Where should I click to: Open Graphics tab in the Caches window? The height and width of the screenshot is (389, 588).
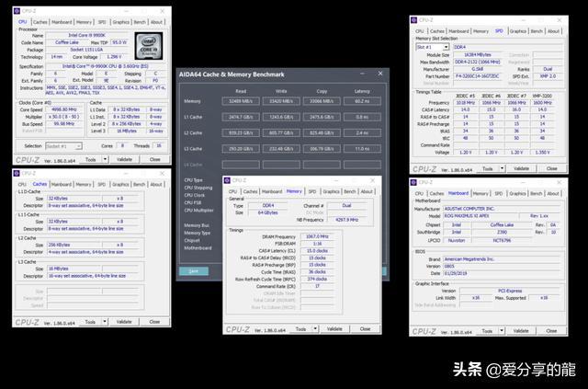click(120, 184)
